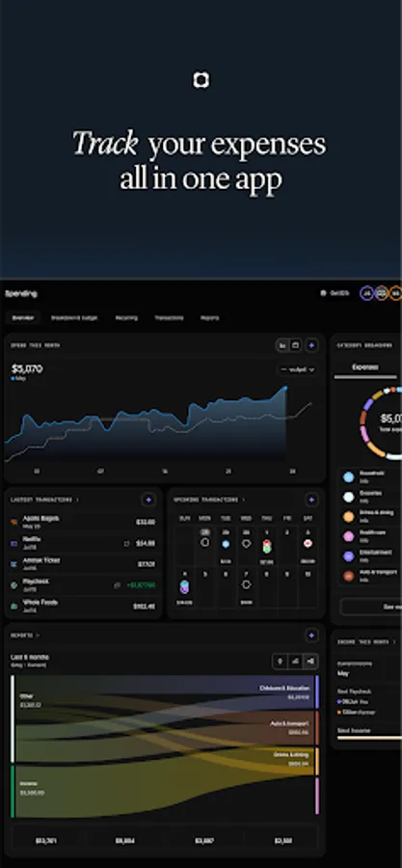Click the Apple Bagels category icon

click(14, 522)
